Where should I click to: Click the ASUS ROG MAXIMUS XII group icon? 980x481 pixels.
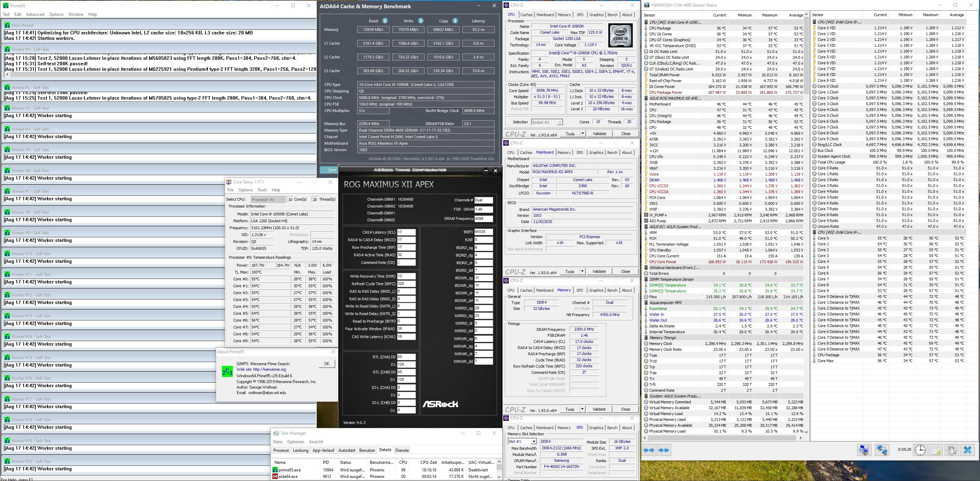pyautogui.click(x=646, y=98)
